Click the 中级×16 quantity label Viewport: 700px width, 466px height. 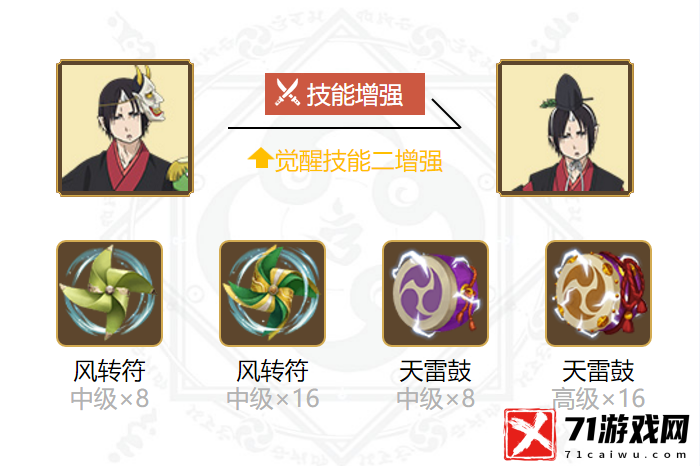(x=273, y=399)
